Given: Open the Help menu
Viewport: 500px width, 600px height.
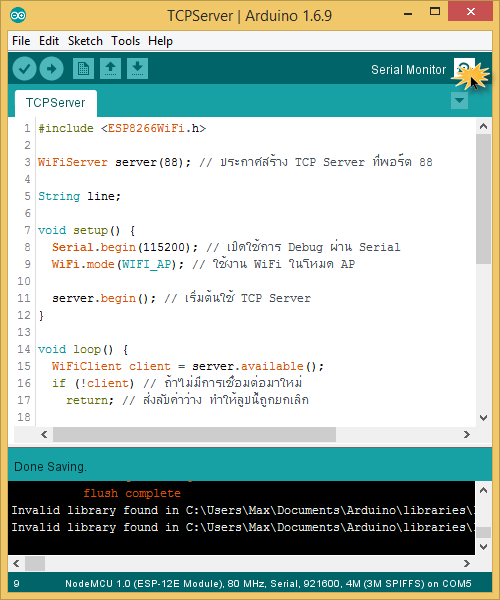Looking at the screenshot, I should coord(160,41).
